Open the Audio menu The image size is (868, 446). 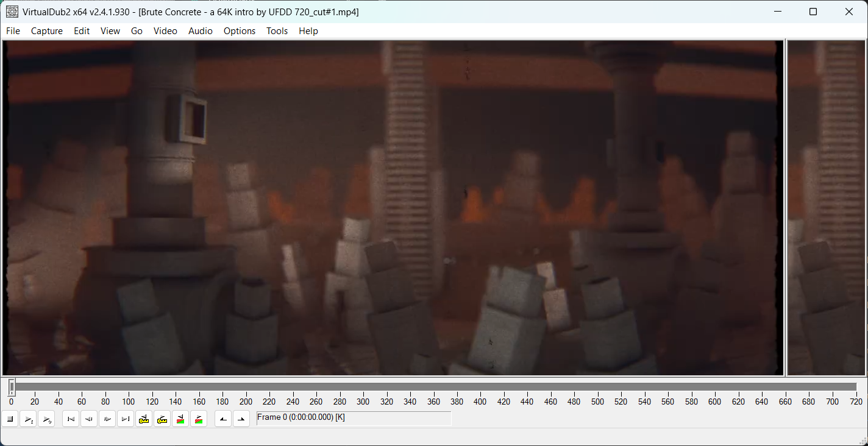[x=201, y=31]
